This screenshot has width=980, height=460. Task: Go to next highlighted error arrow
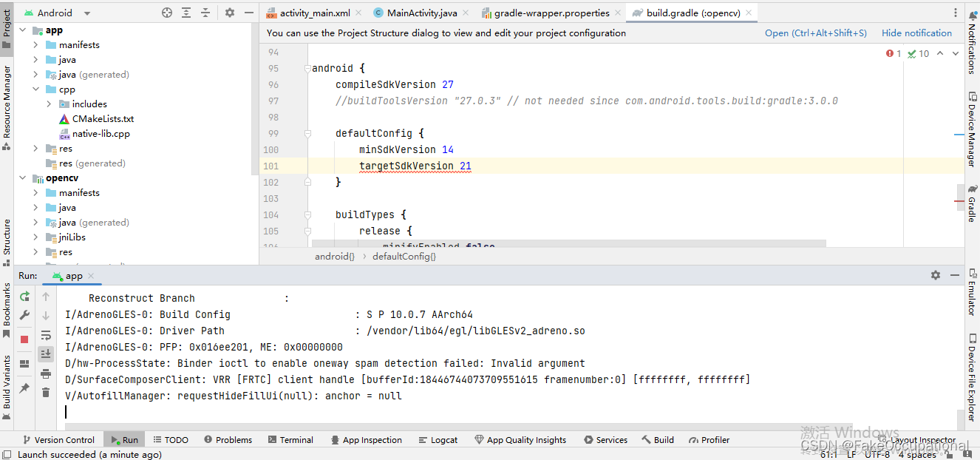pyautogui.click(x=956, y=53)
